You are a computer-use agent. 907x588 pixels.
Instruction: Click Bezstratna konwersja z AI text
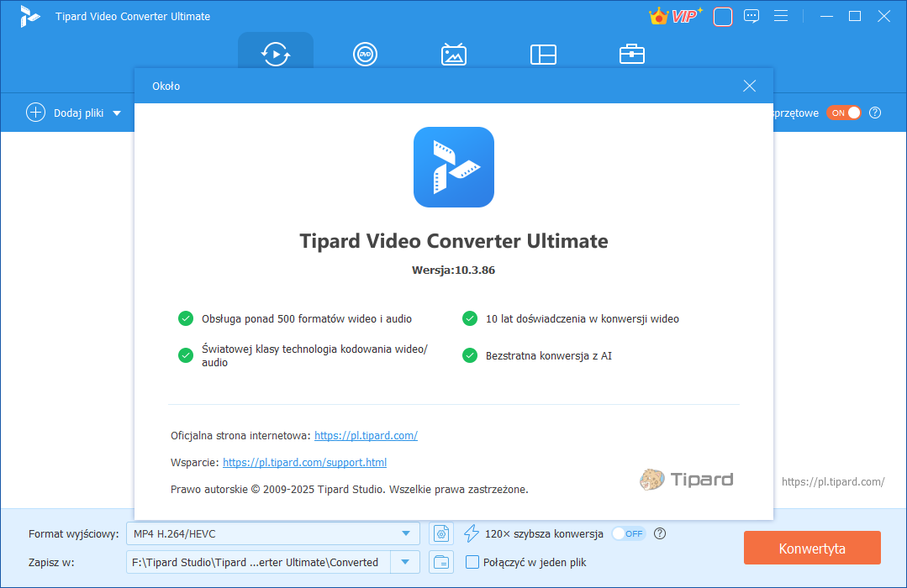point(548,355)
